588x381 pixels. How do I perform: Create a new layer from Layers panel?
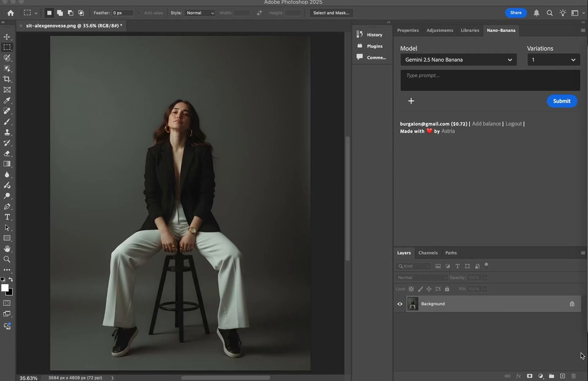tap(563, 376)
